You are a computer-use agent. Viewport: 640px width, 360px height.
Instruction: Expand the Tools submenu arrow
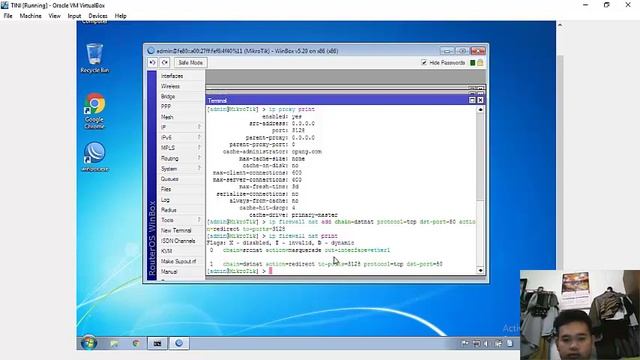click(199, 220)
